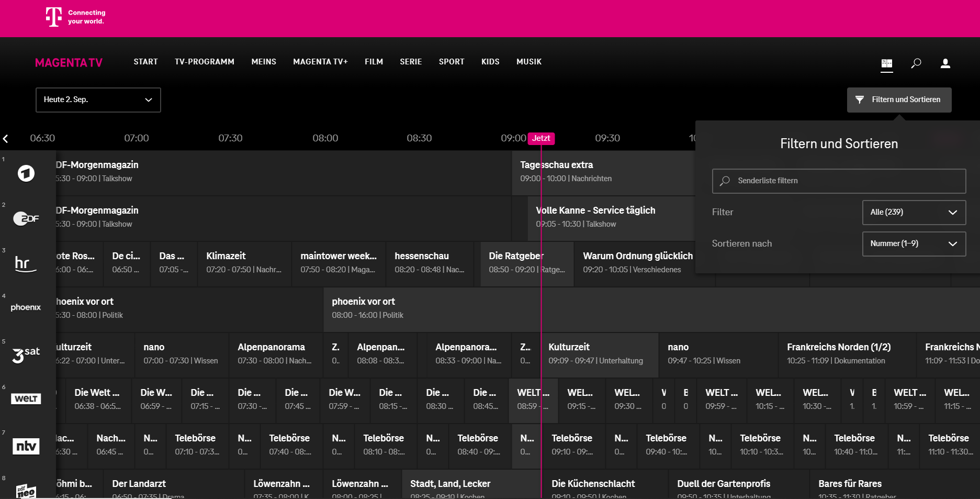Open the user account icon
The height and width of the screenshot is (499, 980).
point(945,63)
